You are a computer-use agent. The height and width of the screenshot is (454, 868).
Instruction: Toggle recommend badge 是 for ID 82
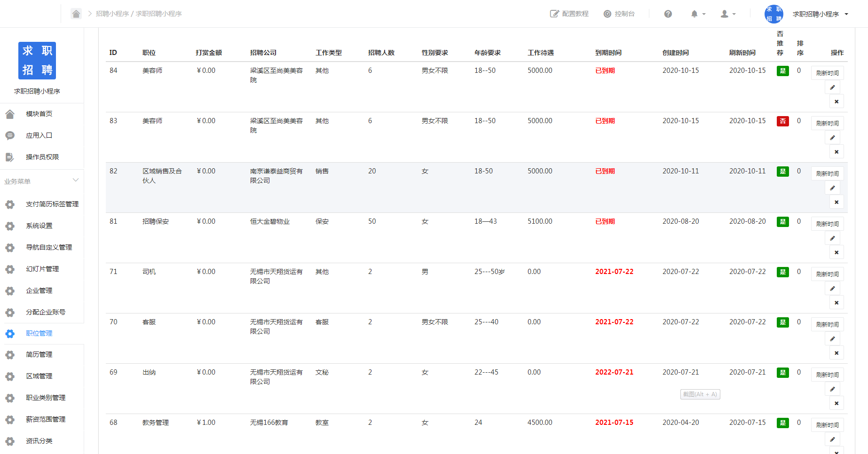(782, 172)
